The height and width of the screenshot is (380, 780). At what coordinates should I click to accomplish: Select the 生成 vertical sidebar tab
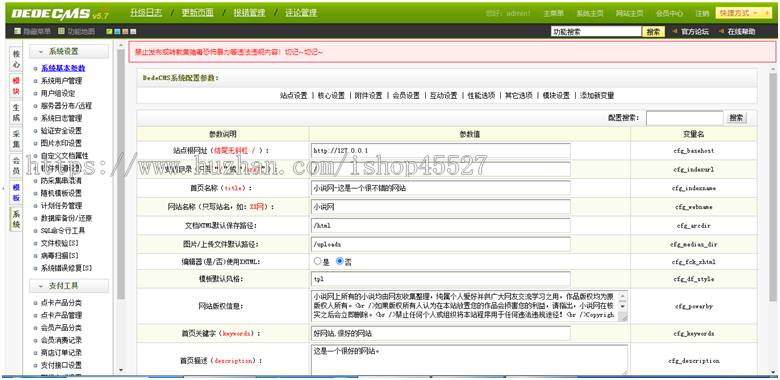click(x=16, y=113)
